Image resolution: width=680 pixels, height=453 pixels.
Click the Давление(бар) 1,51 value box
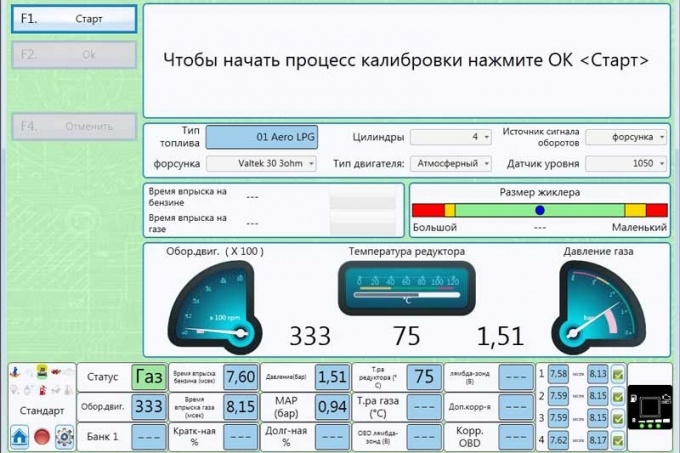(x=333, y=377)
